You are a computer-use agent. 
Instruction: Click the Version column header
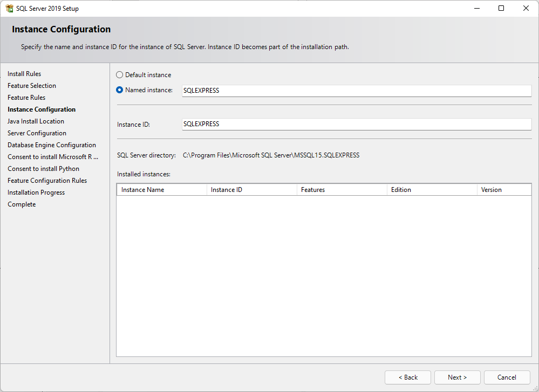tap(504, 190)
